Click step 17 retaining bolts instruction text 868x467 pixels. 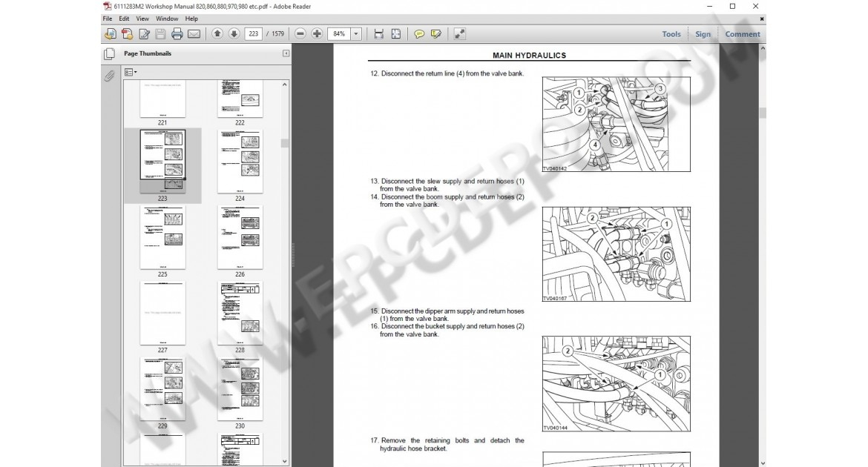click(x=447, y=444)
